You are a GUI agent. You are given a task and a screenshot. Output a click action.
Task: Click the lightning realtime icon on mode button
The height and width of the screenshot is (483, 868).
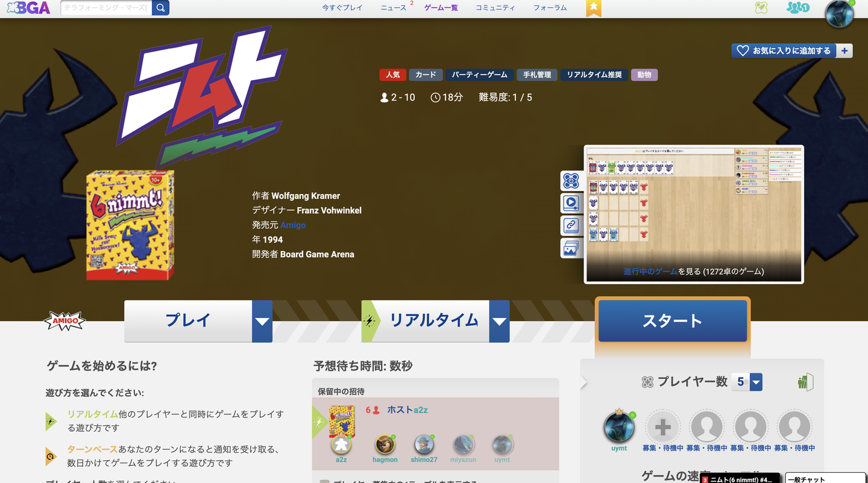click(x=370, y=321)
